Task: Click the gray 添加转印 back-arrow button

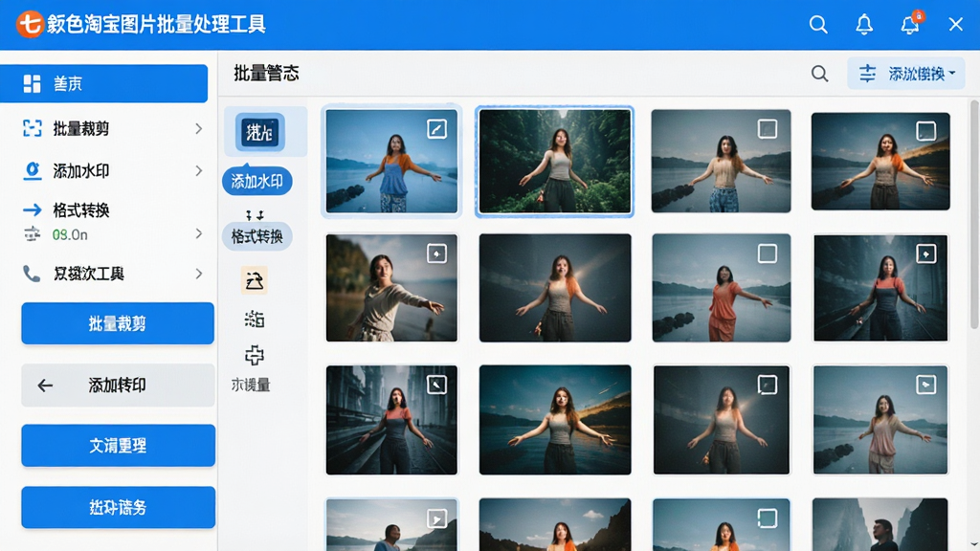Action: [118, 386]
